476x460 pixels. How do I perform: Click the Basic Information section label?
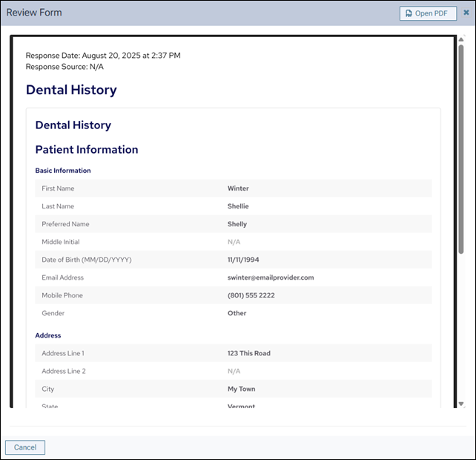[63, 171]
